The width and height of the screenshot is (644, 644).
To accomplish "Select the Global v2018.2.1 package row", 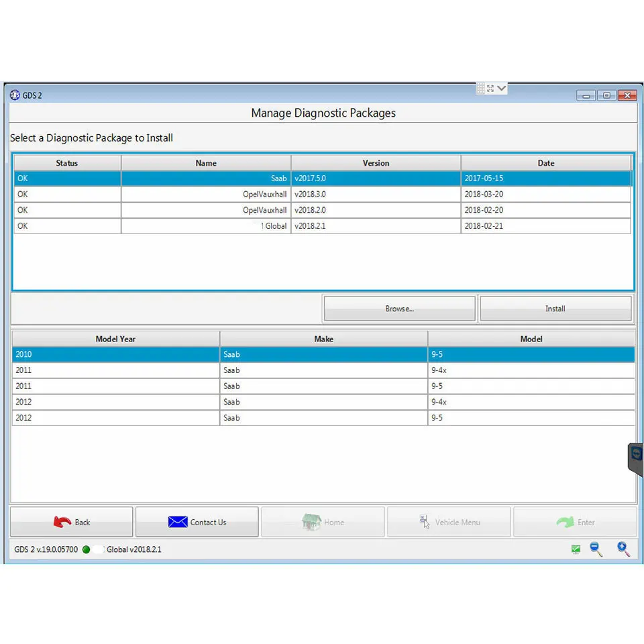I will pos(323,226).
